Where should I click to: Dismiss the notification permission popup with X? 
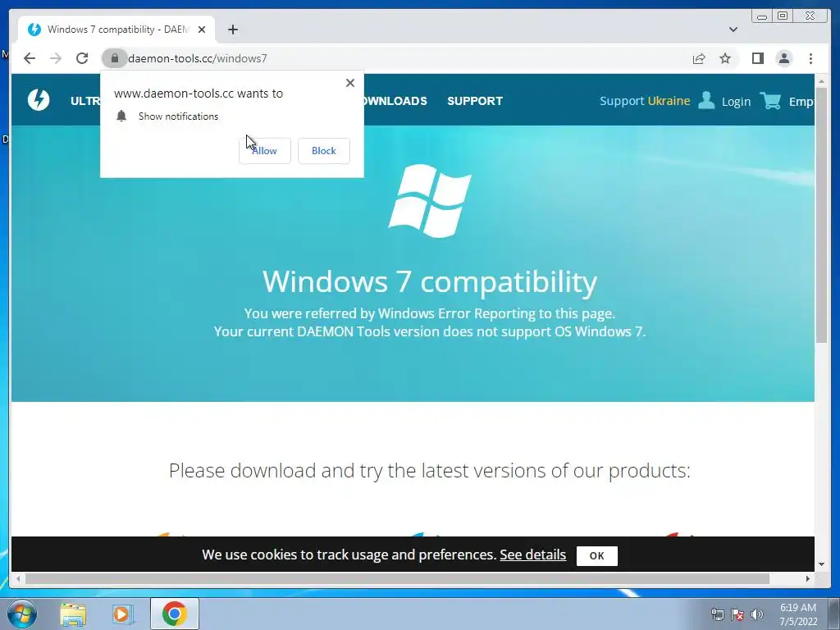(x=349, y=83)
